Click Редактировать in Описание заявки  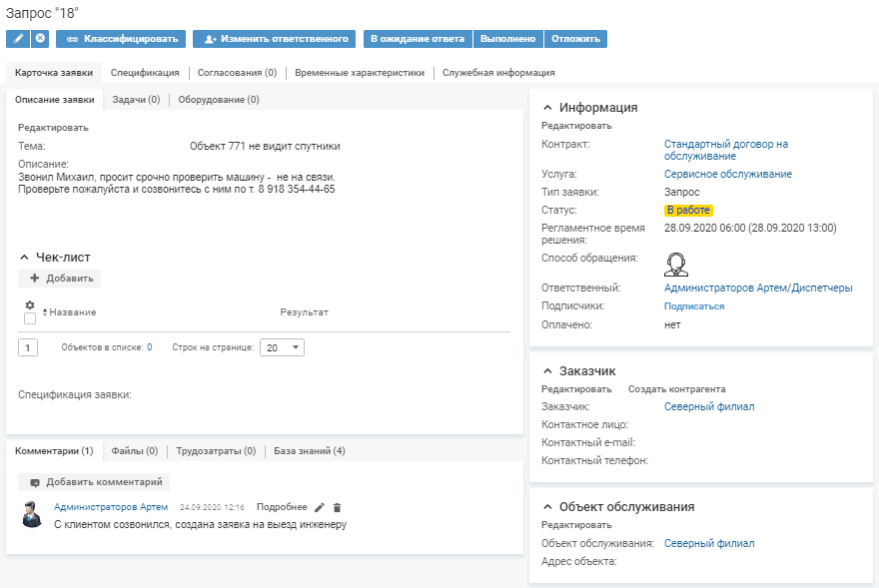53,128
